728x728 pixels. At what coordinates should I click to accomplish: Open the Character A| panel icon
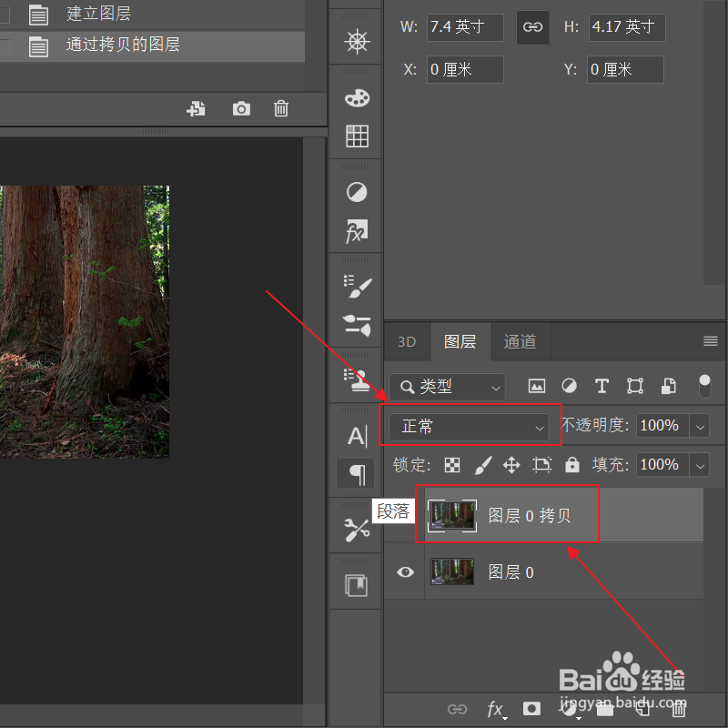pos(357,437)
